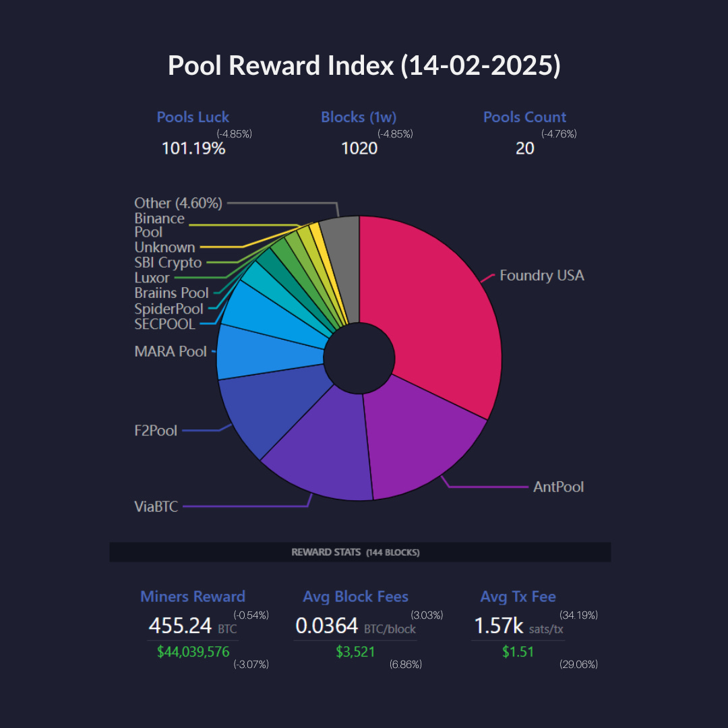Click the (-3.07%) change value
Image resolution: width=728 pixels, height=728 pixels.
[x=251, y=665]
